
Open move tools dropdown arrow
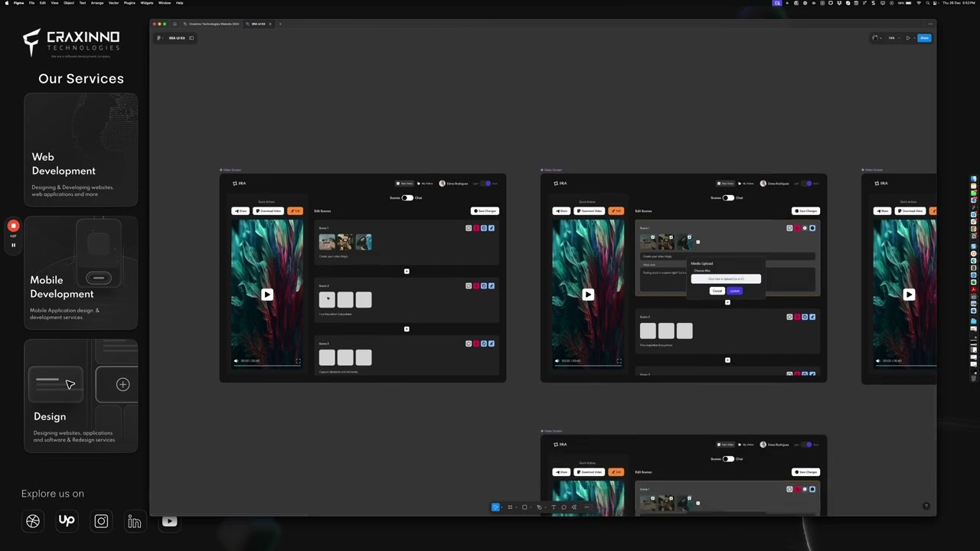502,507
